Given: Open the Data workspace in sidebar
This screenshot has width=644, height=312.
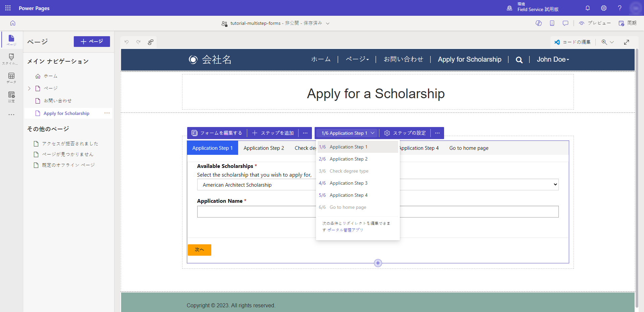Looking at the screenshot, I should click(11, 78).
